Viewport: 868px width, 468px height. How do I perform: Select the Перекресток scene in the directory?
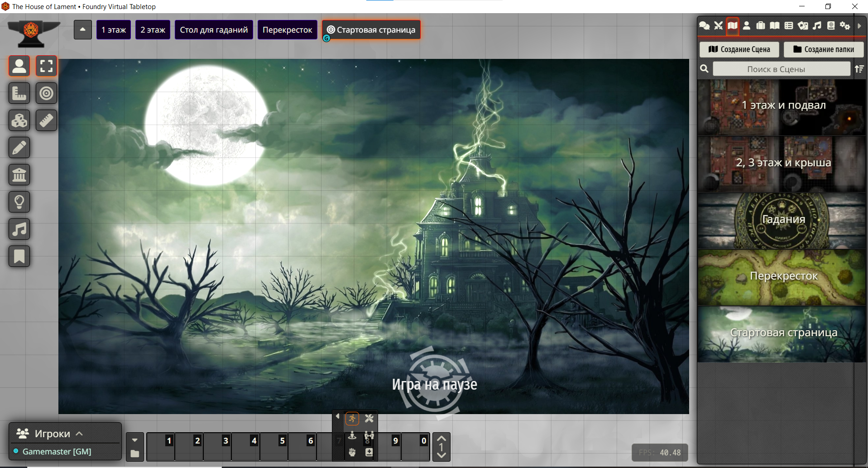(782, 277)
